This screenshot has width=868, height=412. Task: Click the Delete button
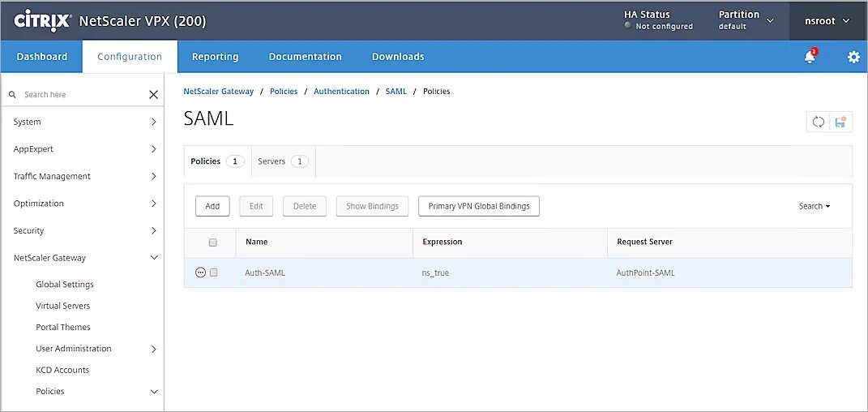[305, 206]
